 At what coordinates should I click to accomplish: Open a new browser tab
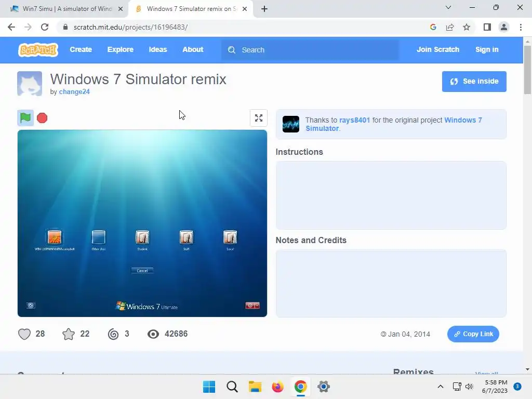[x=264, y=9]
